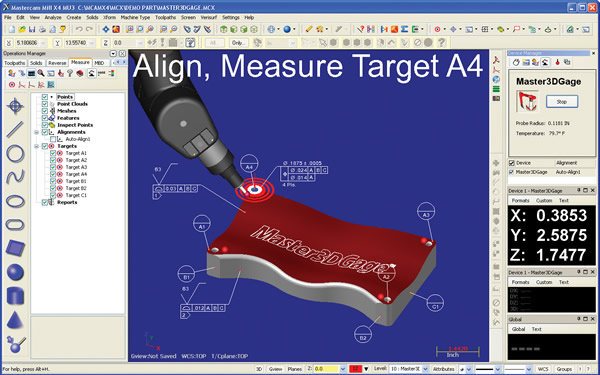Click the Stop button for Master3DGage
The width and height of the screenshot is (600, 375).
pyautogui.click(x=561, y=102)
